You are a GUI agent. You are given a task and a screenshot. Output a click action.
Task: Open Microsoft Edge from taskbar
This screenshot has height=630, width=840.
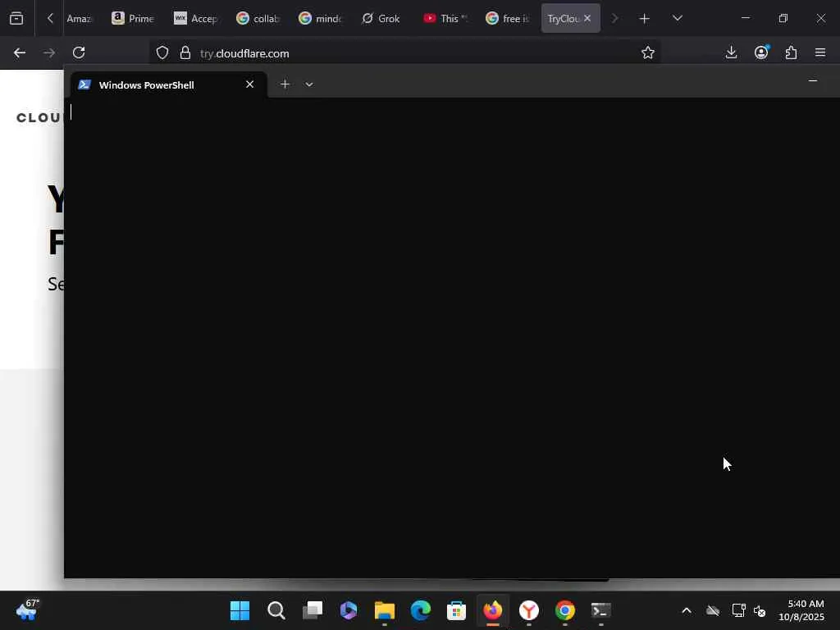[421, 610]
